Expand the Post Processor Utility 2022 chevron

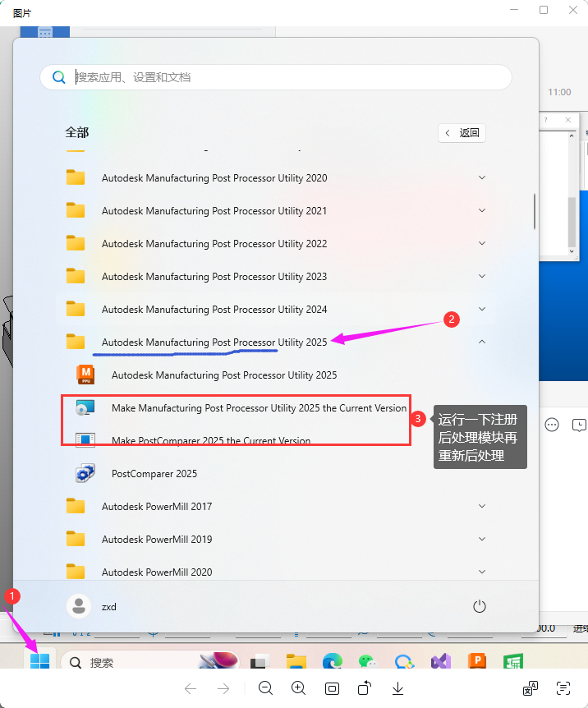click(x=482, y=243)
